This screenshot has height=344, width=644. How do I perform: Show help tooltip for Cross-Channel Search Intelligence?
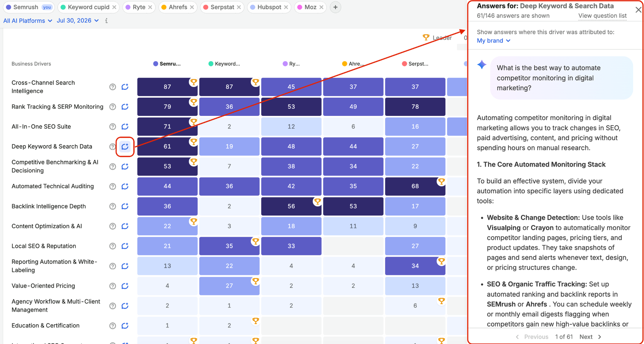point(113,87)
